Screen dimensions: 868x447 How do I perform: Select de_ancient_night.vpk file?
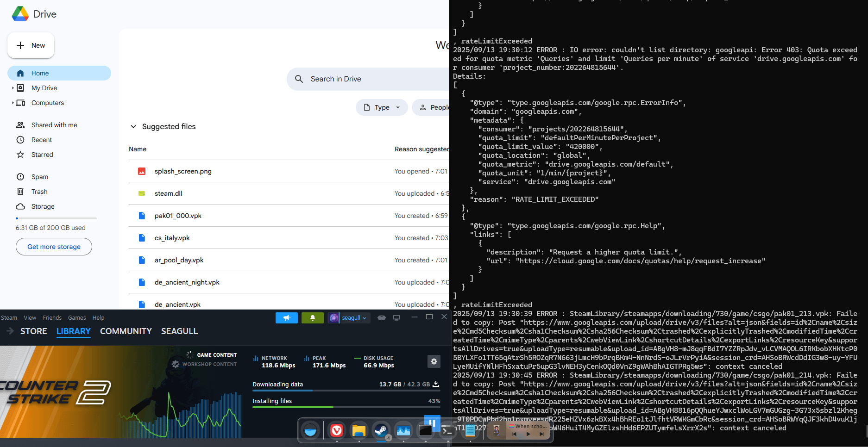pyautogui.click(x=289, y=282)
